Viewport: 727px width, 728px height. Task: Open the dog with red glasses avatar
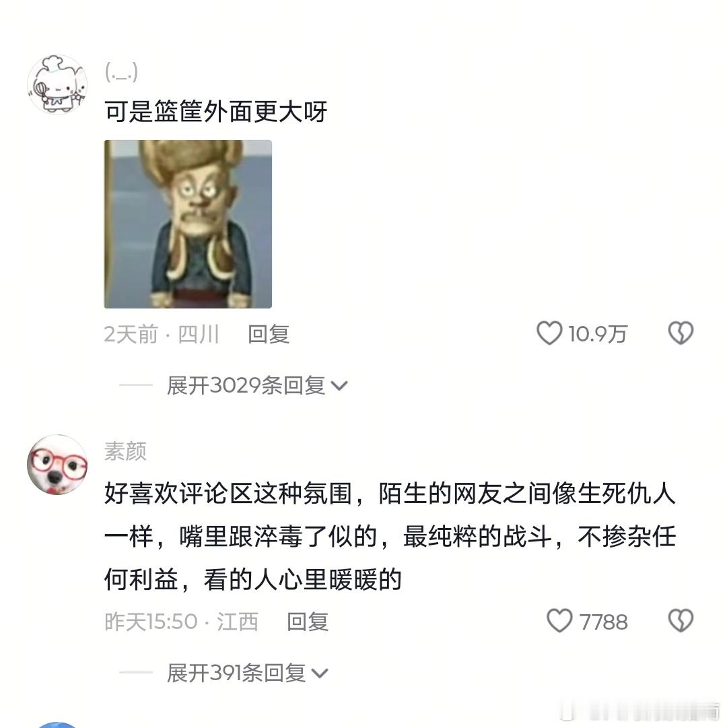point(57,465)
